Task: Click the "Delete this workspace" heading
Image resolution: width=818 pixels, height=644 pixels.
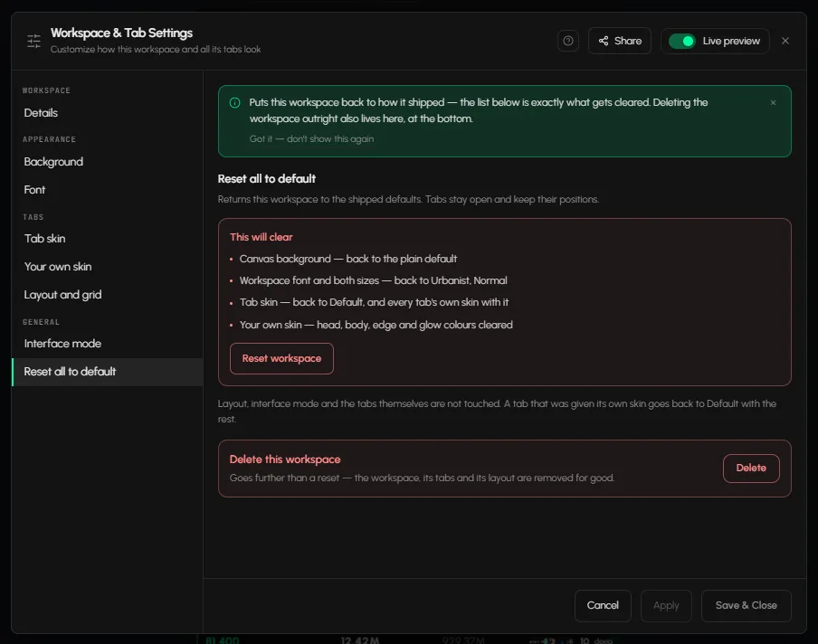Action: click(x=285, y=459)
